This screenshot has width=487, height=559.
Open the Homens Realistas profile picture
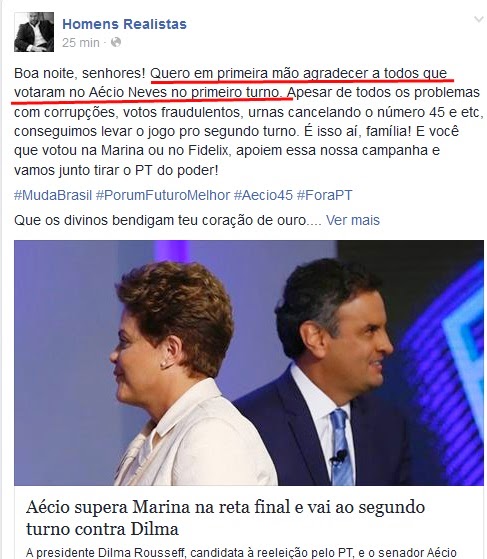pos(34,32)
